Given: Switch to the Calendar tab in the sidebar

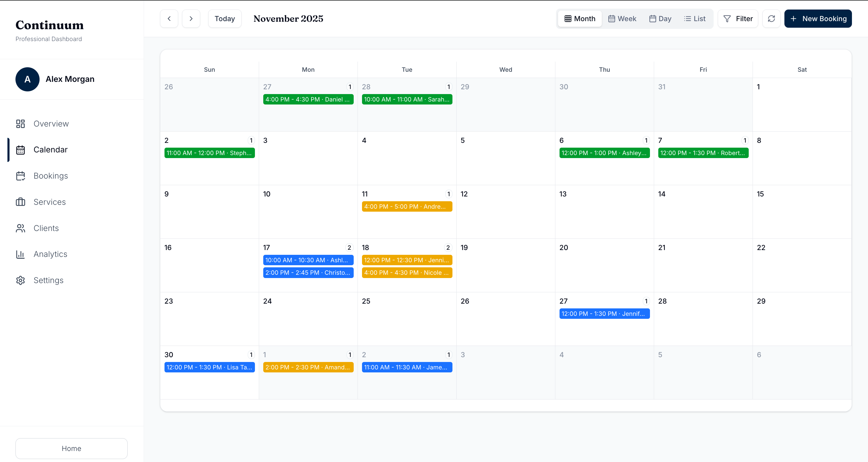Looking at the screenshot, I should coord(51,150).
